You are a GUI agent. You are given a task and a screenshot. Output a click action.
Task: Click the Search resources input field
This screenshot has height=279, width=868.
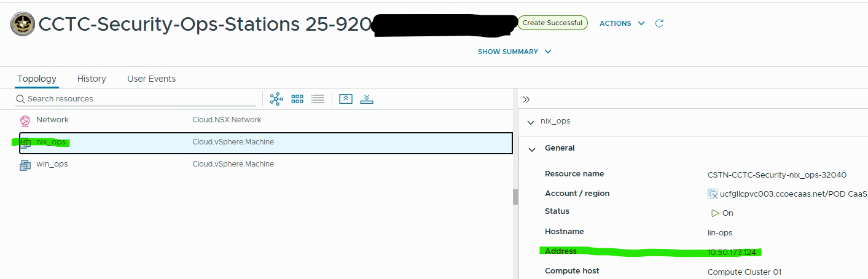[136, 99]
